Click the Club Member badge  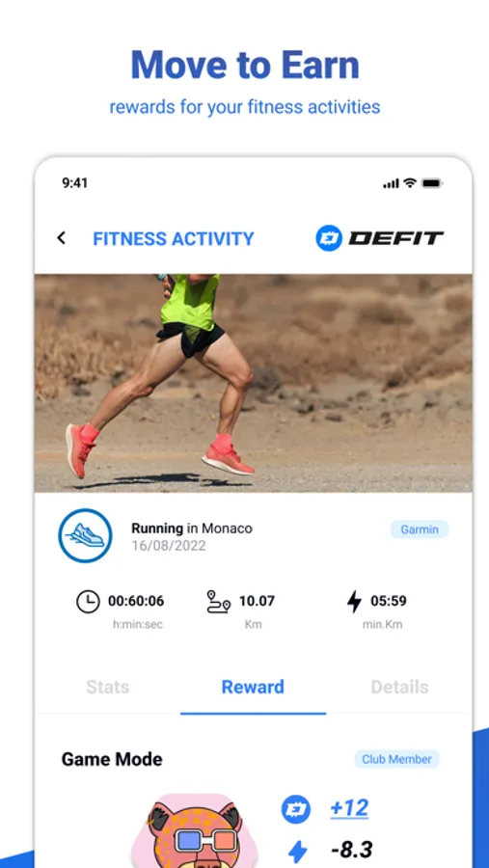coord(396,760)
